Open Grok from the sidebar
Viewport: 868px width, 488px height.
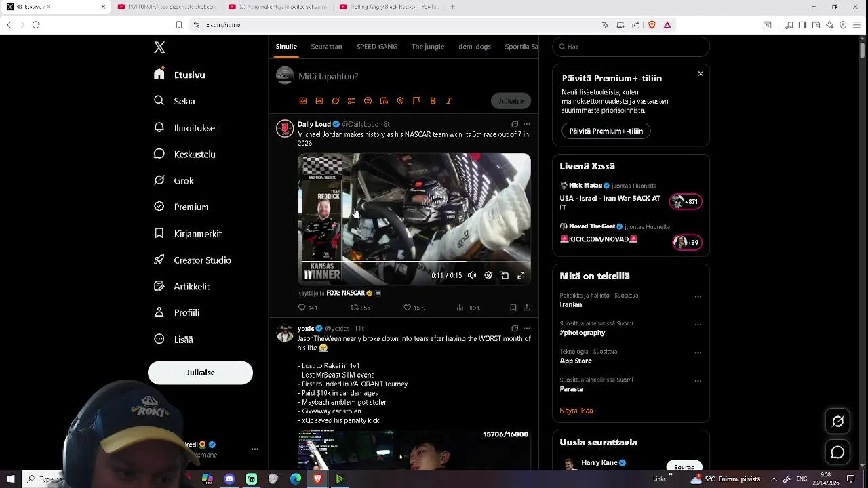pyautogui.click(x=174, y=180)
